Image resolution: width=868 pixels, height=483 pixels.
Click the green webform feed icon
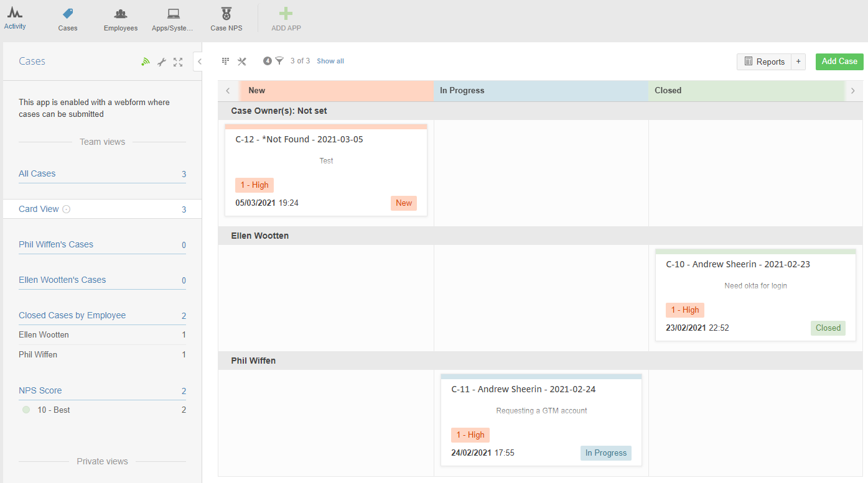(146, 62)
